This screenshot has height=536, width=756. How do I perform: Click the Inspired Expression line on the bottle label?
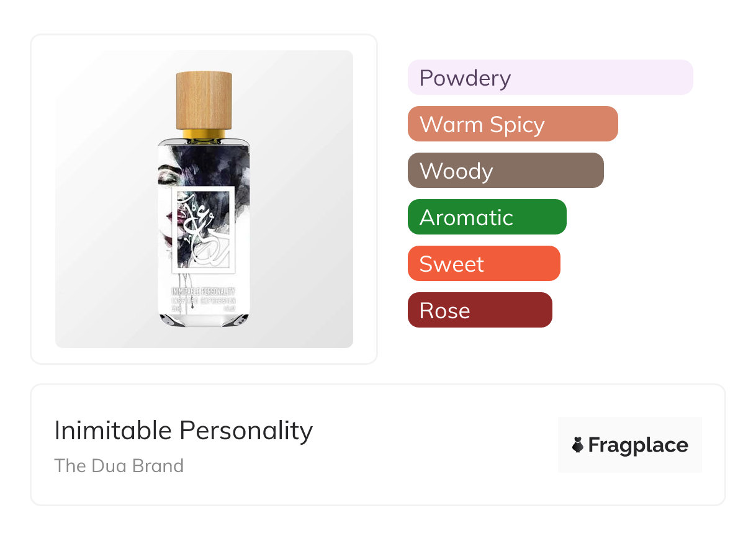click(x=203, y=300)
